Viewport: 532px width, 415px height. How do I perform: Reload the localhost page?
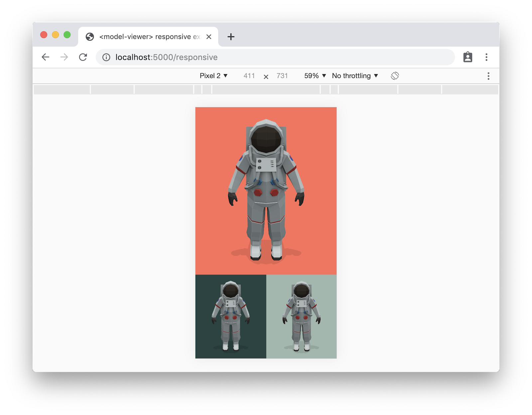[x=83, y=57]
